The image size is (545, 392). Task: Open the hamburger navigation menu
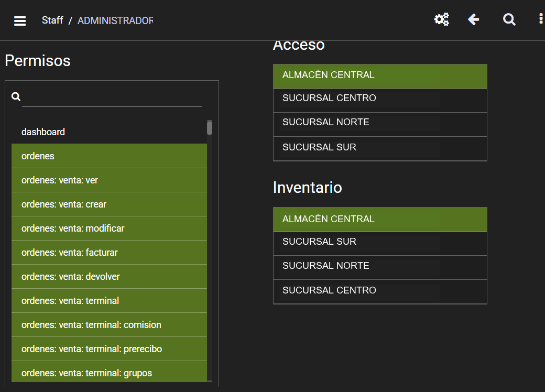pos(20,21)
